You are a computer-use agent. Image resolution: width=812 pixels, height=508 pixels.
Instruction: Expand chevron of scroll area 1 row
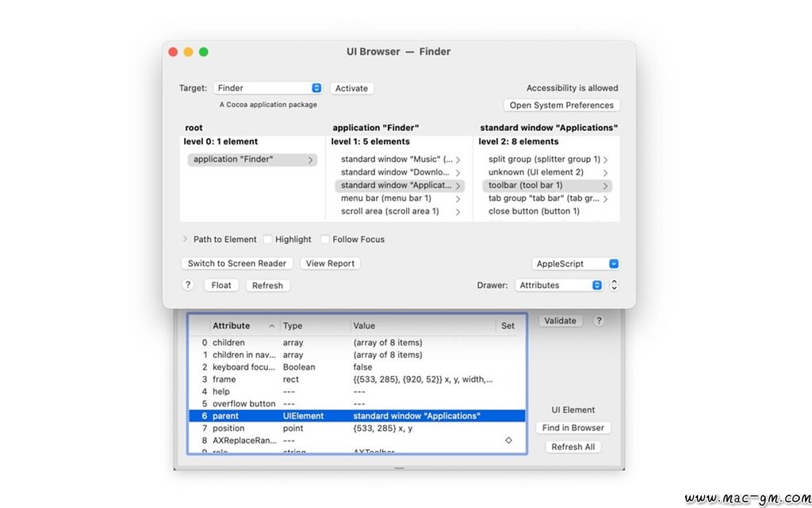pos(458,212)
